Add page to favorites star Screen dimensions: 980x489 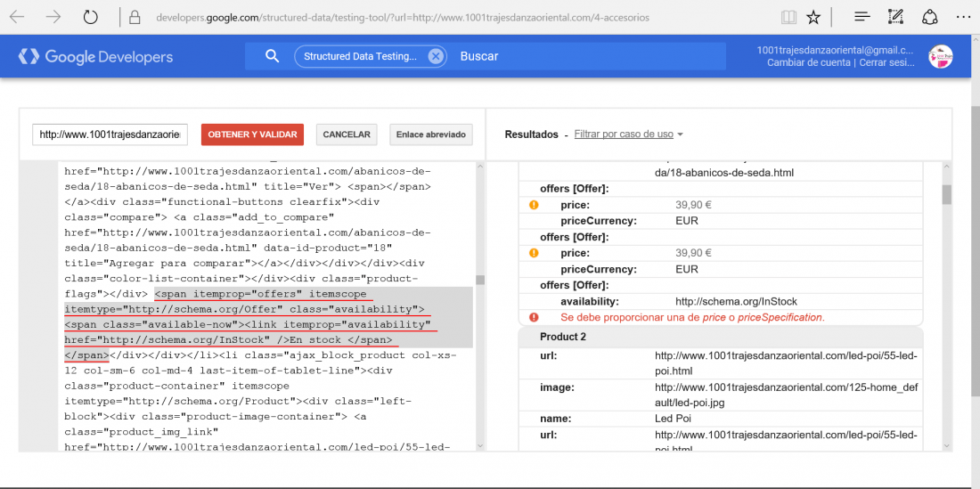[813, 18]
